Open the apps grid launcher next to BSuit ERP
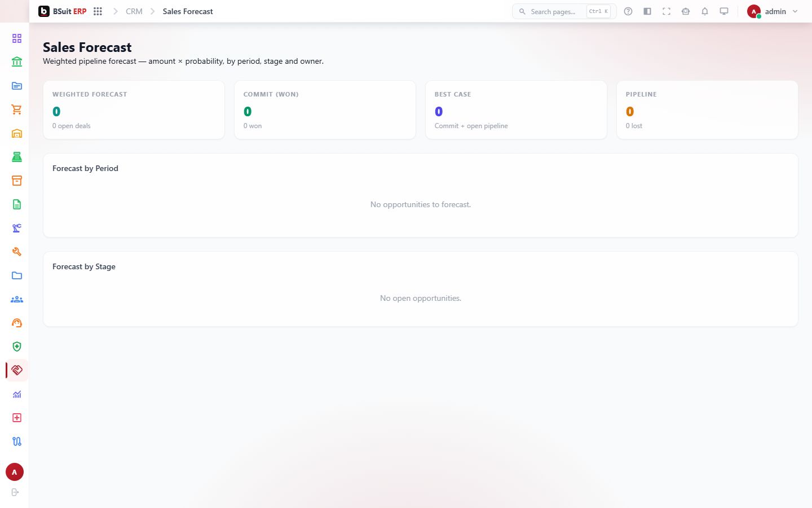 click(98, 11)
